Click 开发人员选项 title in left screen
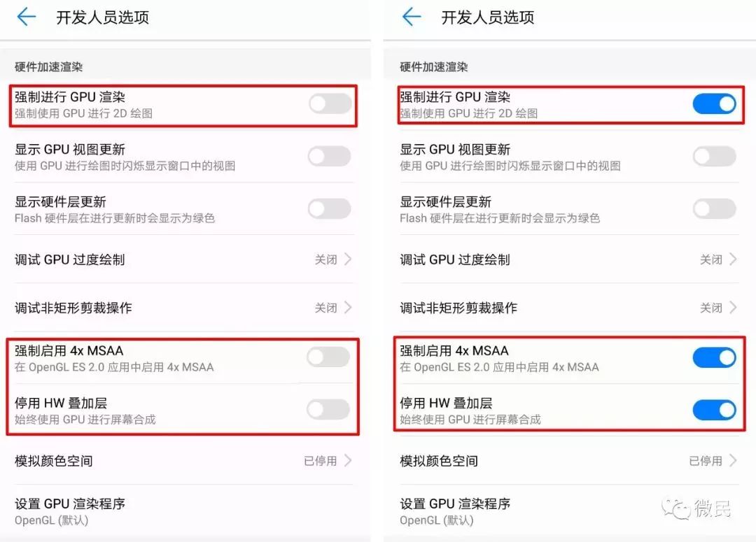The height and width of the screenshot is (542, 756). (103, 17)
